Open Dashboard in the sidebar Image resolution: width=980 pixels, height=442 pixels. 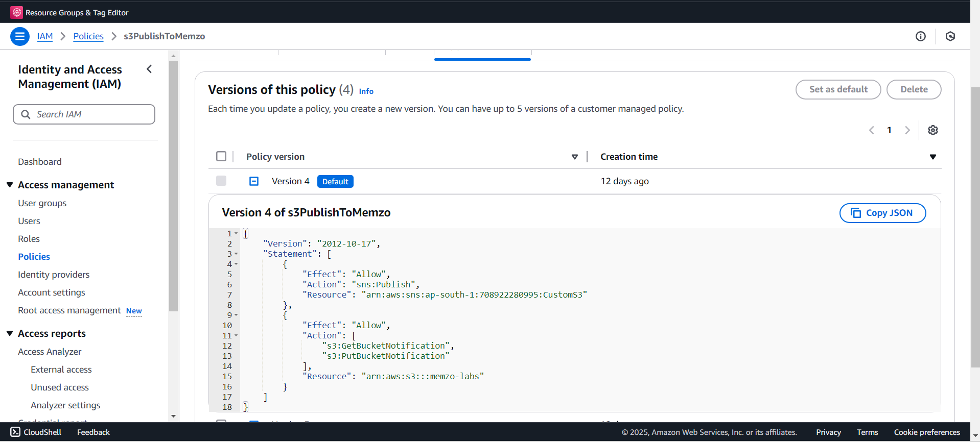pyautogui.click(x=40, y=162)
